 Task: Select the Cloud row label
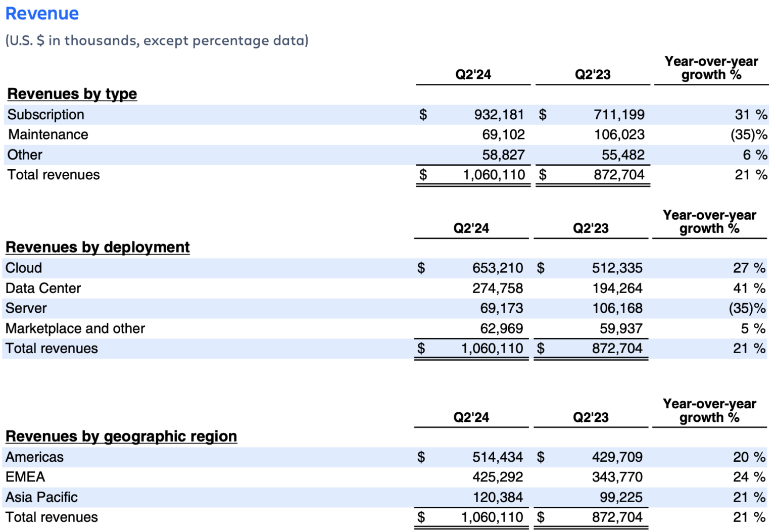tap(23, 268)
